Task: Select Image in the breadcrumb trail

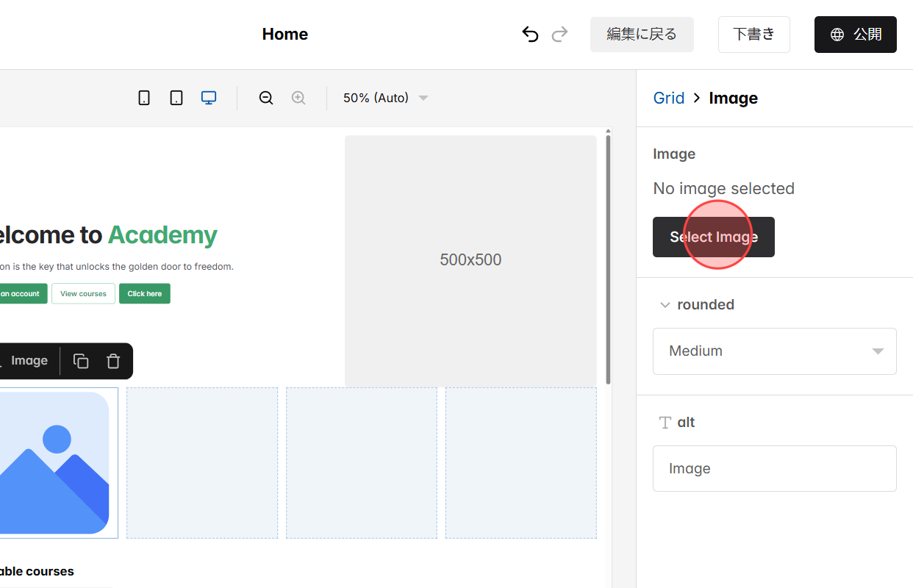Action: (733, 98)
